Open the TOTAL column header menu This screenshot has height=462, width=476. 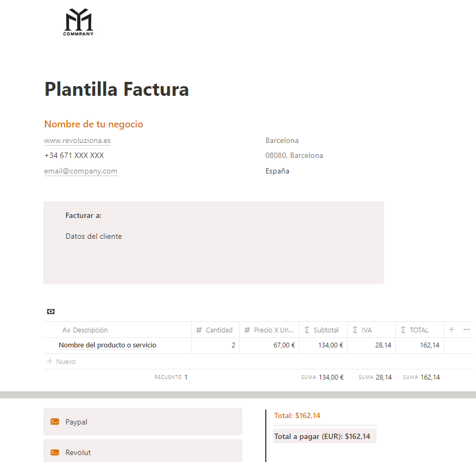[419, 330]
